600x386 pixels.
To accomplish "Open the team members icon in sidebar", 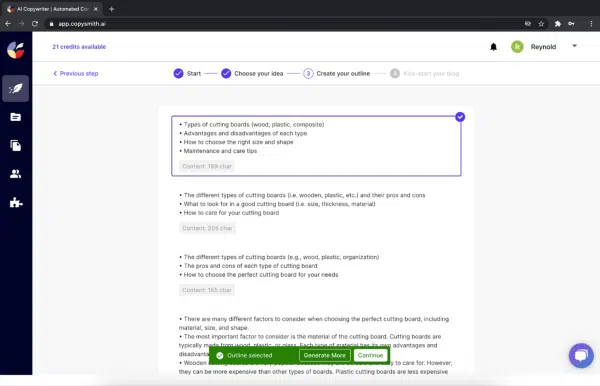I will click(x=16, y=174).
